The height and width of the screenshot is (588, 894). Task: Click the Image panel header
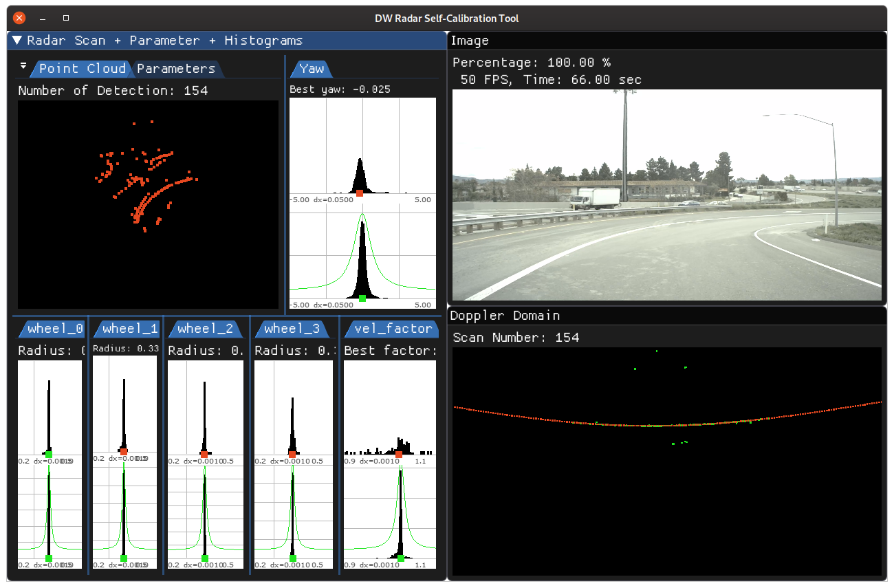tap(471, 41)
